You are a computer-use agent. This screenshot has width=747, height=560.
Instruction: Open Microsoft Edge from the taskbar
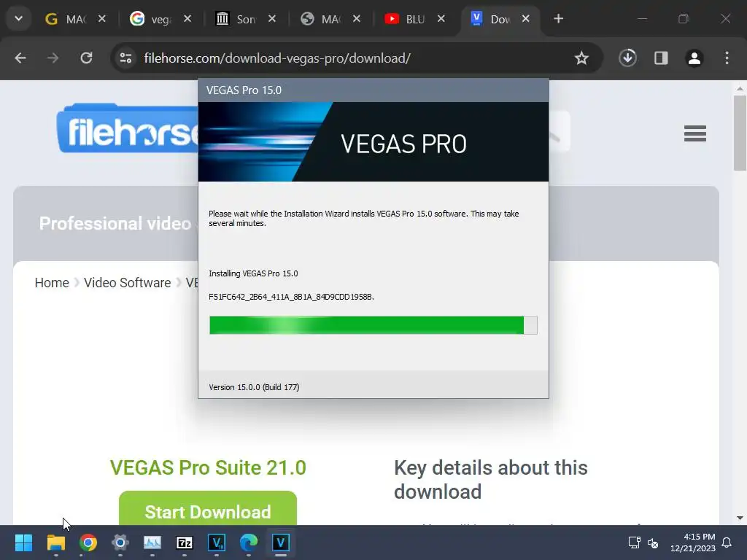pos(249,542)
